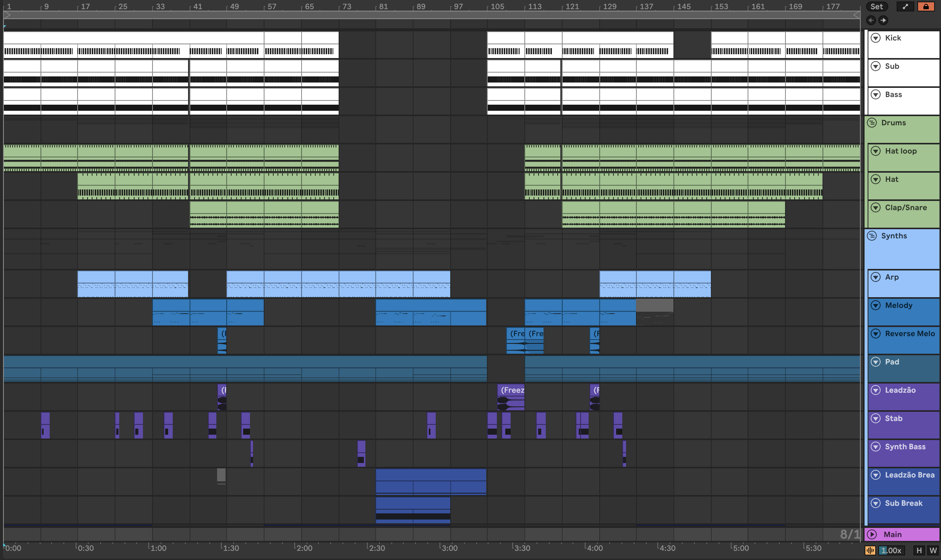Unfold the Main track play triangle

click(x=872, y=534)
